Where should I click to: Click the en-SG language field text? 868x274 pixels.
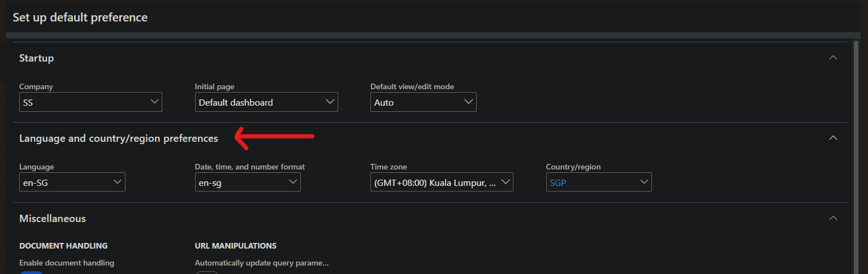[x=34, y=182]
